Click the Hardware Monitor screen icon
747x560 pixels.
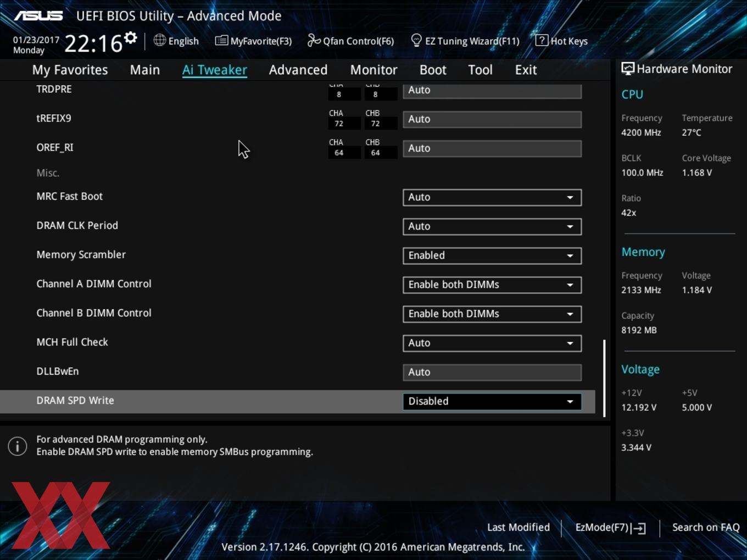(x=627, y=69)
